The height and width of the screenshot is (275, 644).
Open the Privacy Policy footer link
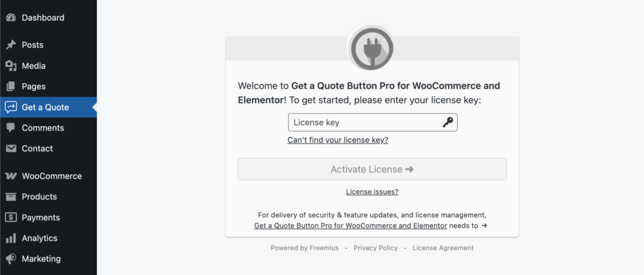(x=375, y=248)
